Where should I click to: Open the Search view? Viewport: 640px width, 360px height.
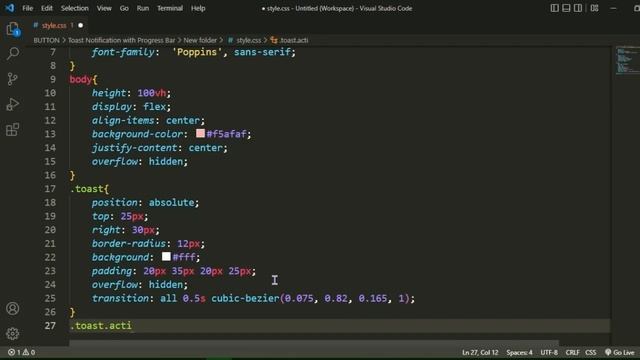[x=13, y=53]
